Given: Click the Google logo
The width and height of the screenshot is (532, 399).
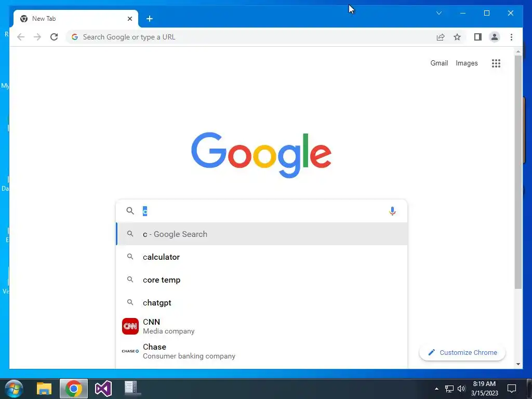Looking at the screenshot, I should [x=261, y=155].
